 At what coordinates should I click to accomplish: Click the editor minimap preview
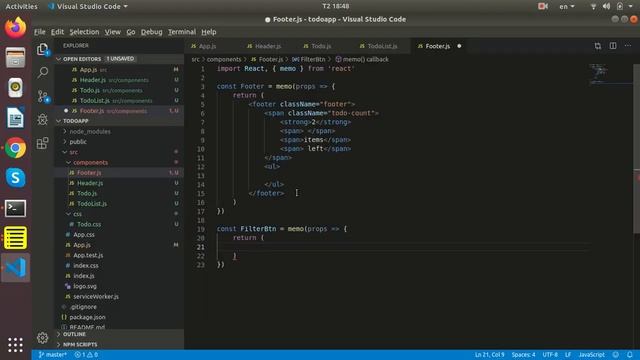(x=610, y=74)
